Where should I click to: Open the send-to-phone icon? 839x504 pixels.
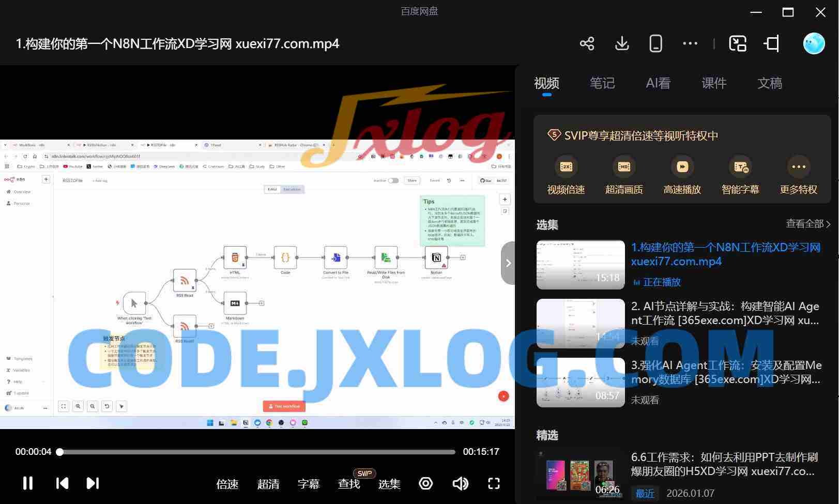tap(655, 43)
